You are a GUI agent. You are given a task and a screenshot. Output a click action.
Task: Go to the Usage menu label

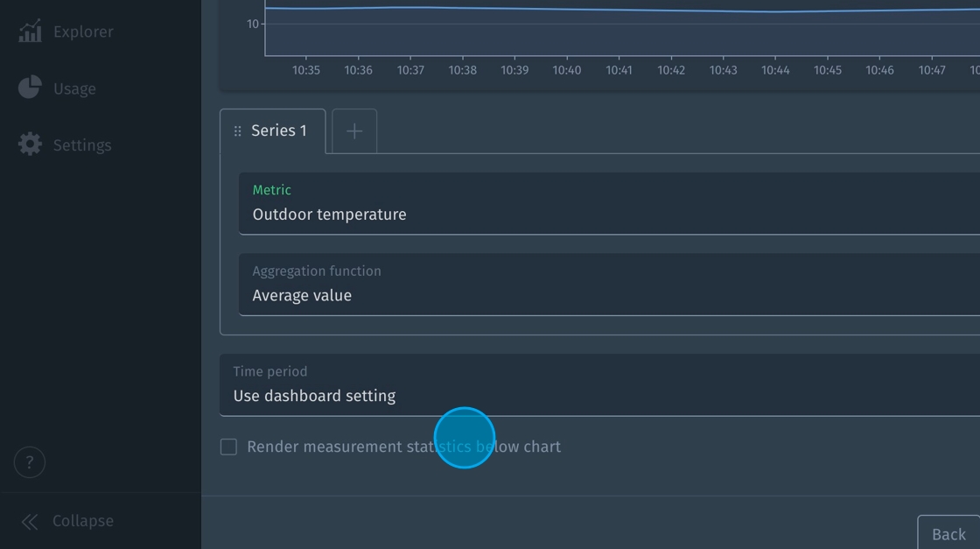(x=74, y=89)
